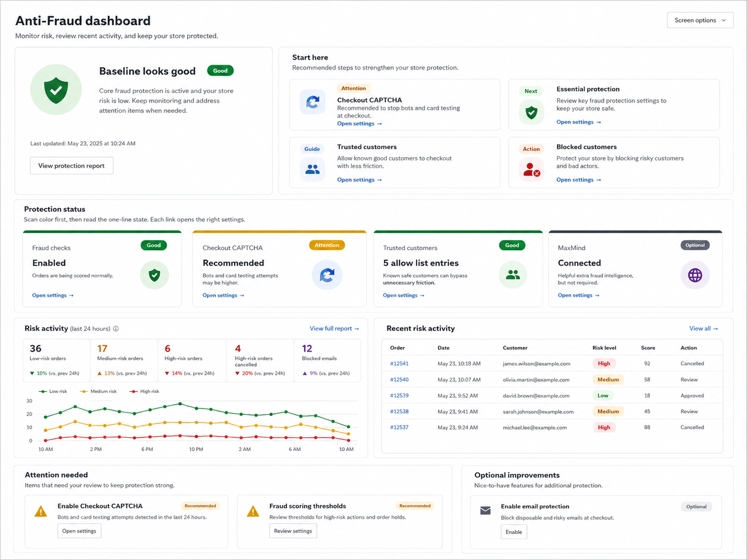Click the warning triangle beside Fraud scoring thresholds
This screenshot has width=747, height=560.
(x=253, y=511)
